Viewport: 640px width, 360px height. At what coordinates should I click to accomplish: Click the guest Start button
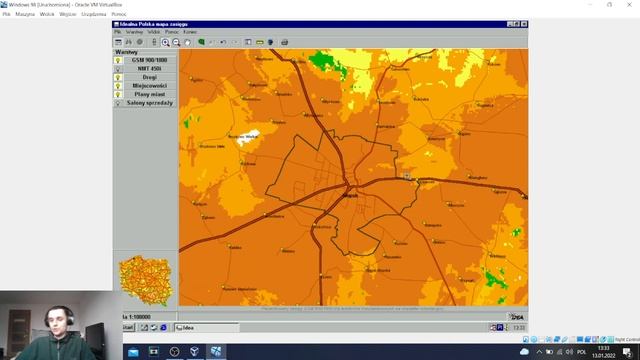click(x=128, y=327)
